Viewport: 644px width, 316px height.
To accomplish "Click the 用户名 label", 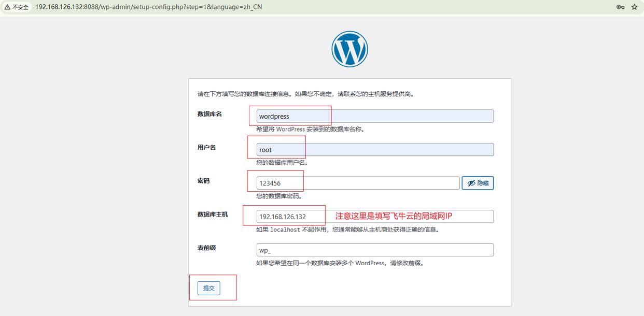I will pyautogui.click(x=206, y=148).
